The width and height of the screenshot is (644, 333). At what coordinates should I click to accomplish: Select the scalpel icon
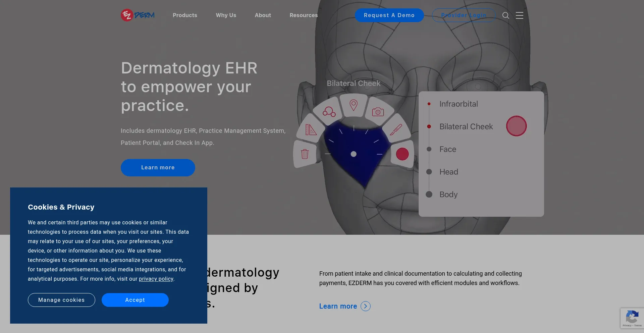click(396, 129)
